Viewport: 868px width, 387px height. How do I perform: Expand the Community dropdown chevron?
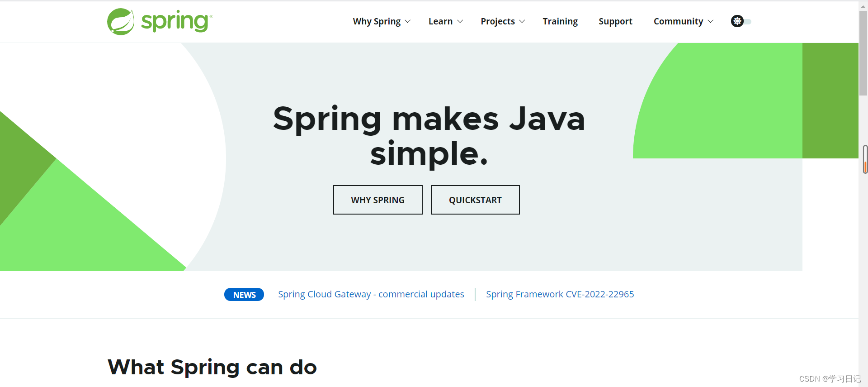[x=711, y=22]
